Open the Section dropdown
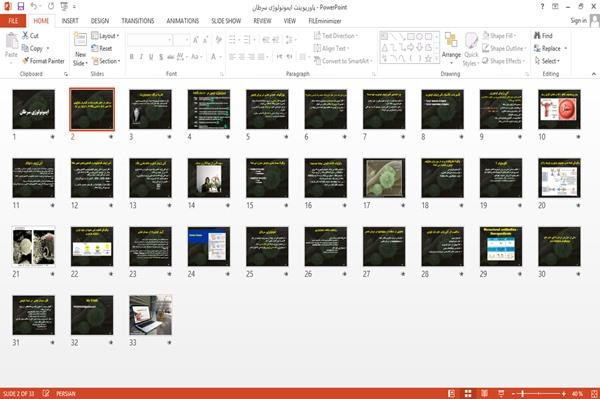Screen dimensions: 600x399 (x=106, y=61)
